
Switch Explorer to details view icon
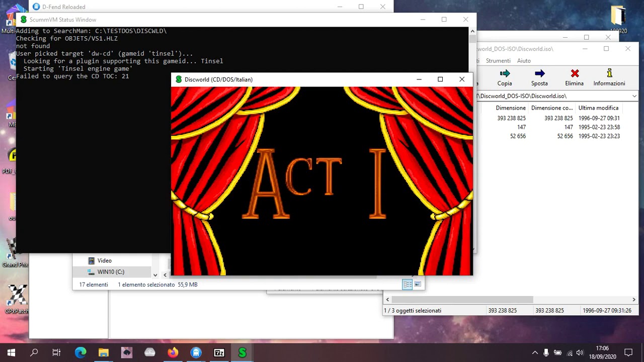pyautogui.click(x=407, y=285)
